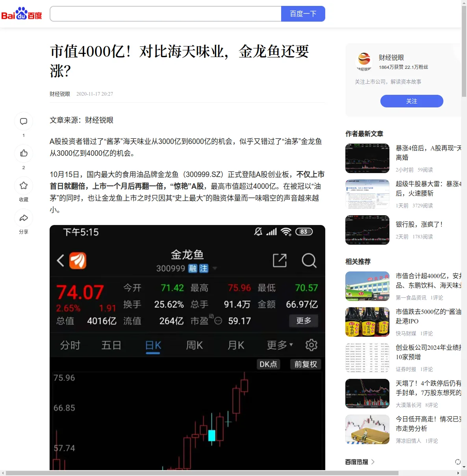
Task: Click the scrollbar down arrow
Action: tap(464, 467)
